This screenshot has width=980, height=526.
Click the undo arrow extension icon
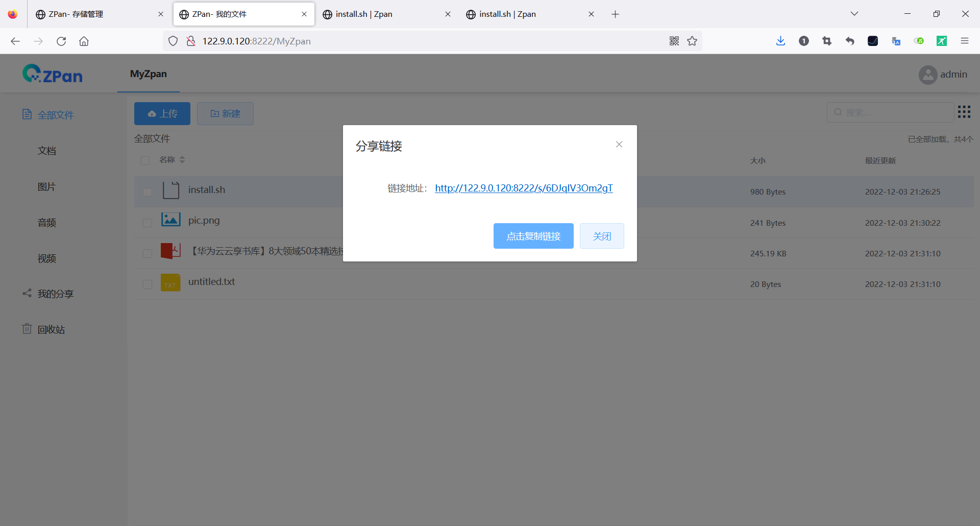click(850, 41)
